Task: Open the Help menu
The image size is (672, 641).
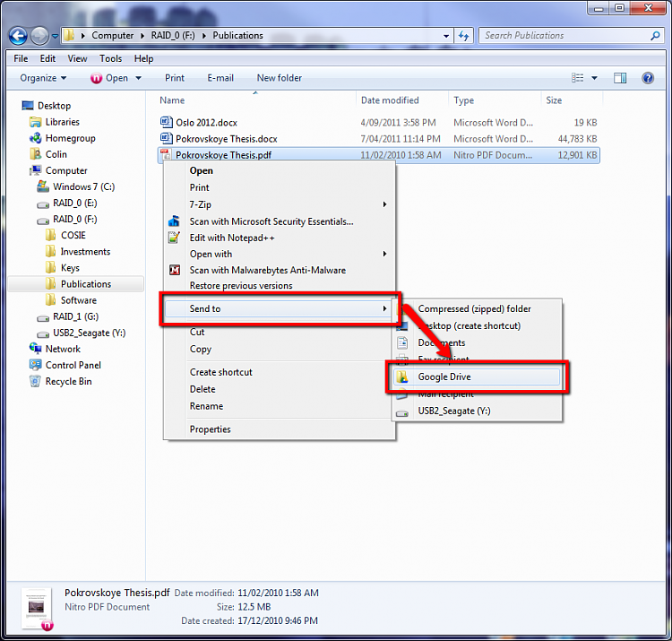Action: 143,59
